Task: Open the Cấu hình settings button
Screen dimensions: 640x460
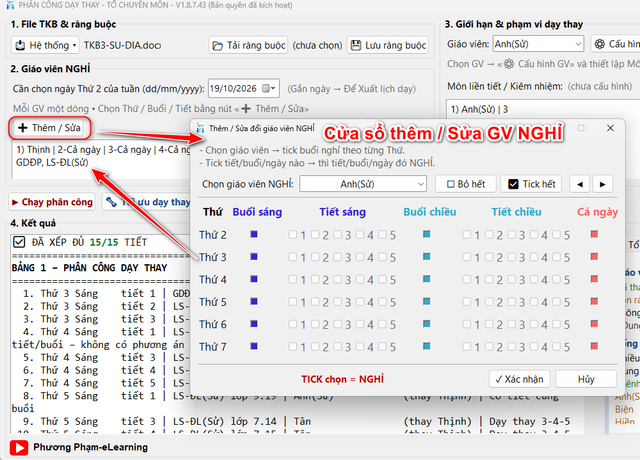Action: click(616, 44)
